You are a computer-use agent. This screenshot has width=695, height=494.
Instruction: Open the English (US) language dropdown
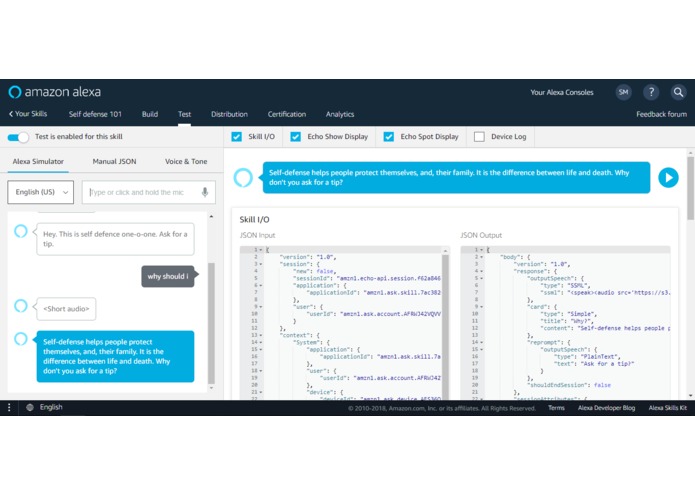click(x=40, y=192)
